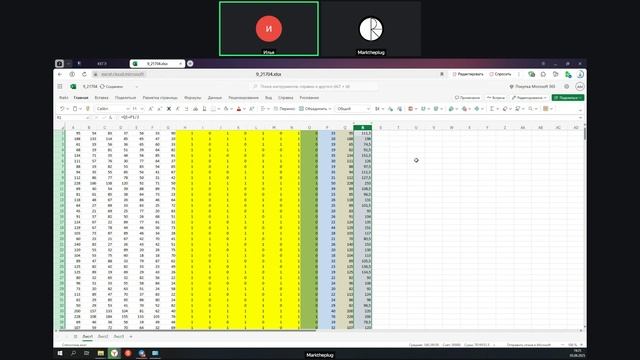Click the Примечания comments button
Viewport: 640px width, 360px height.
(x=467, y=98)
